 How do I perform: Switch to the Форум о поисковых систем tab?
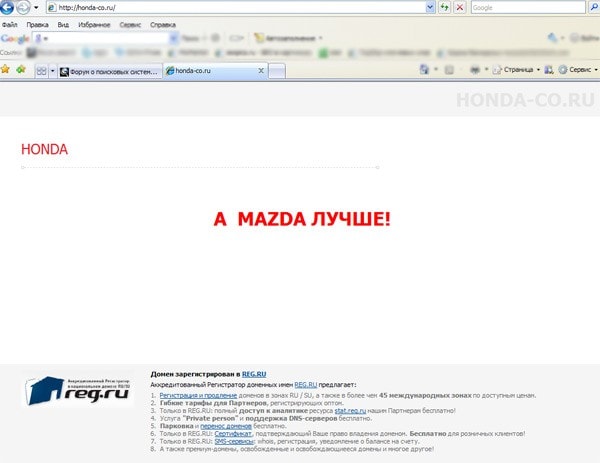(x=110, y=72)
